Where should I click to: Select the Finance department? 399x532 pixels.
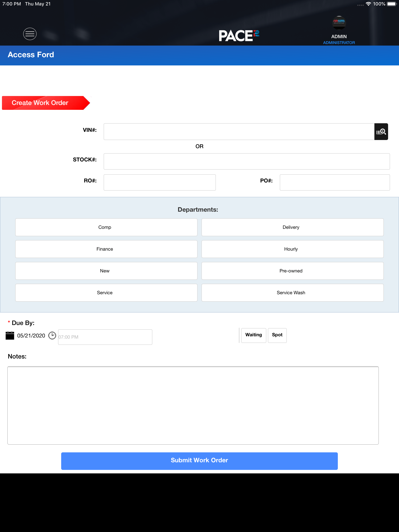tap(106, 249)
